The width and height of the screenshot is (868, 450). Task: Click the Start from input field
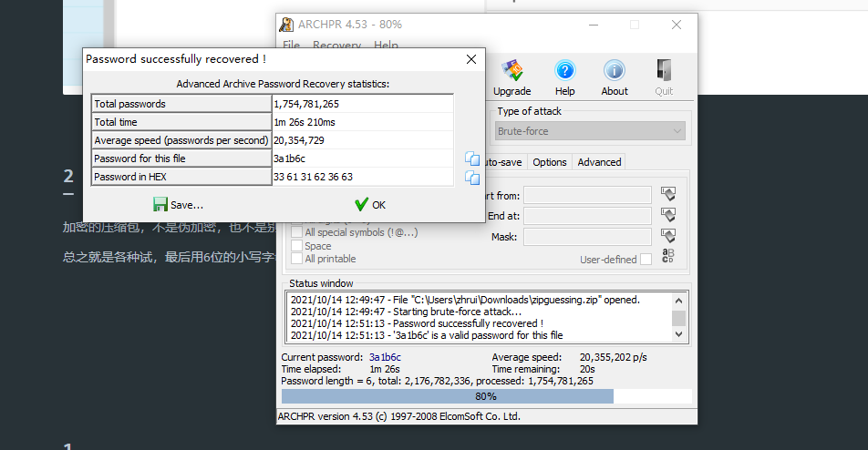(587, 195)
